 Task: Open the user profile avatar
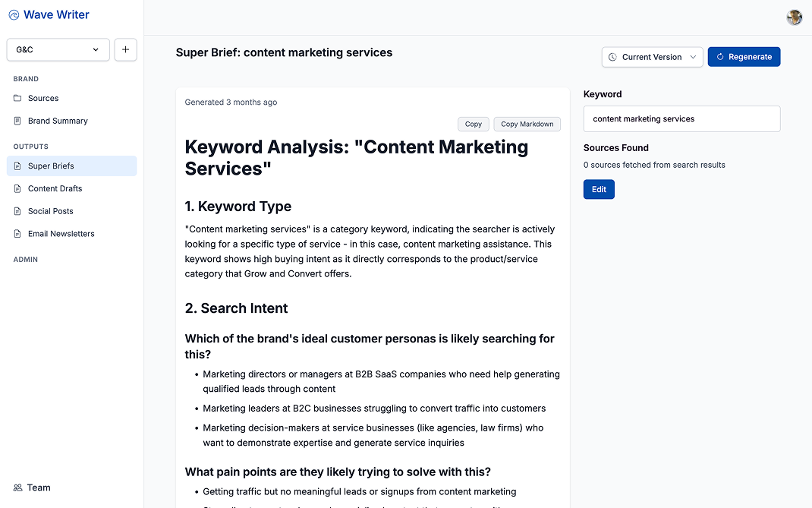[x=794, y=17]
